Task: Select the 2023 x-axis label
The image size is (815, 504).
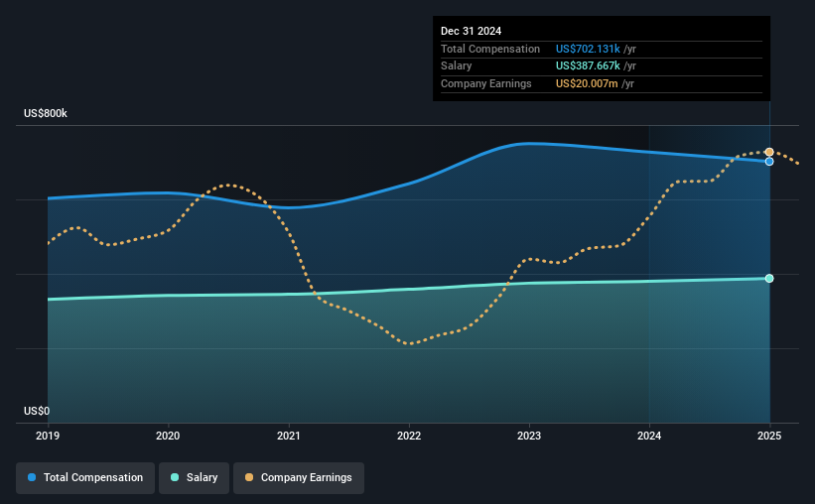Action: pos(529,436)
